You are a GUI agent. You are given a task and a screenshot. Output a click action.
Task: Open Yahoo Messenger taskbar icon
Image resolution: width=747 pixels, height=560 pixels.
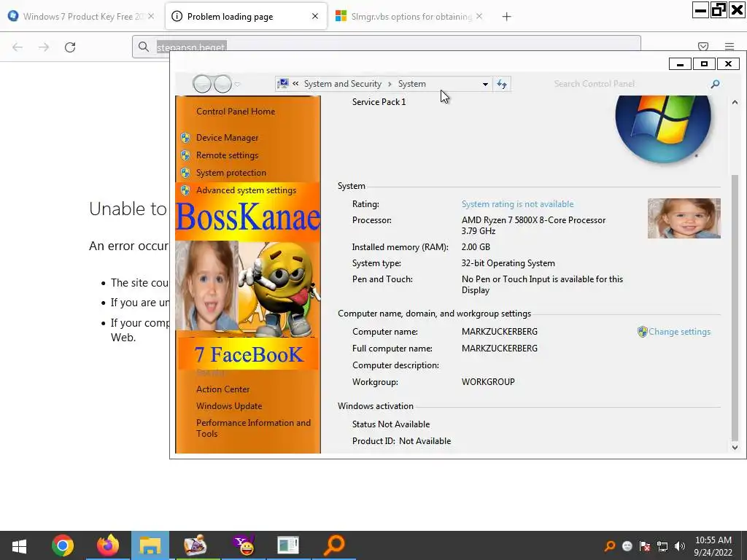click(244, 545)
